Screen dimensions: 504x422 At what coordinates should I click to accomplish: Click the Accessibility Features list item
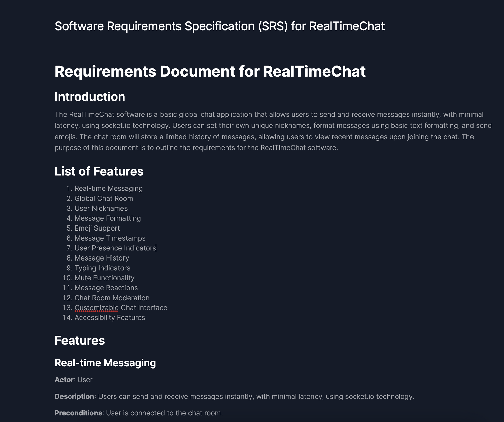[110, 317]
